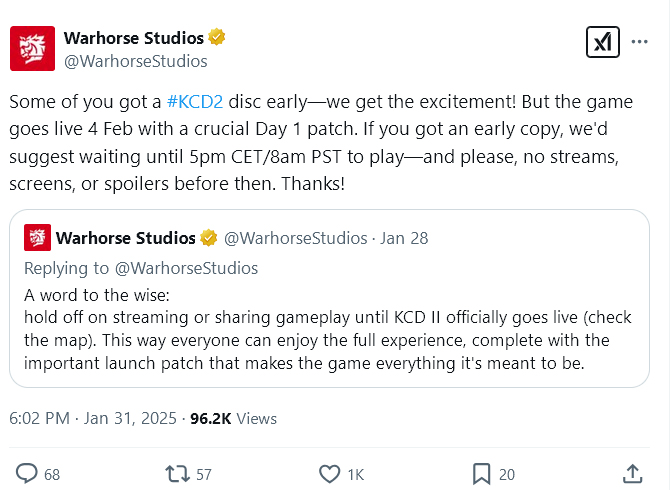
Task: Like the post with the heart icon
Action: (x=329, y=474)
